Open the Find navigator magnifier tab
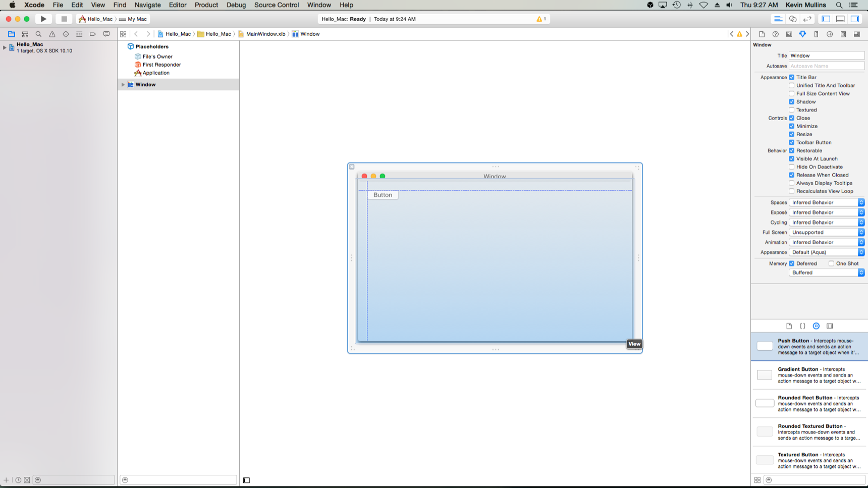868x488 pixels. [38, 34]
